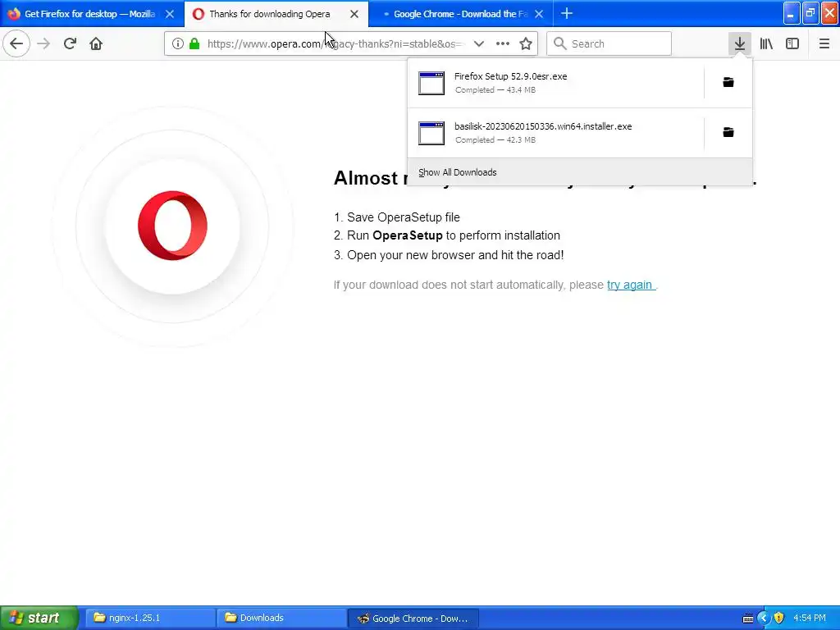Viewport: 840px width, 630px height.
Task: Show site information via the circled i icon
Action: point(178,43)
